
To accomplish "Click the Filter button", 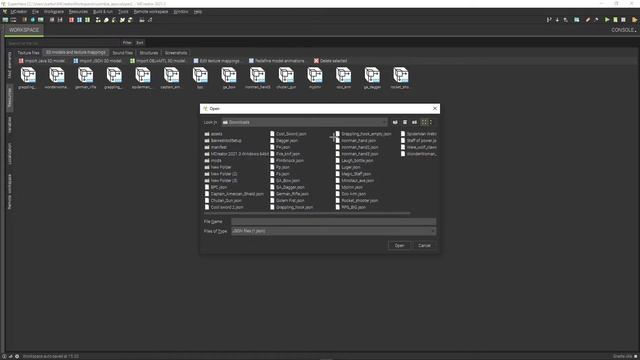I will pyautogui.click(x=127, y=42).
